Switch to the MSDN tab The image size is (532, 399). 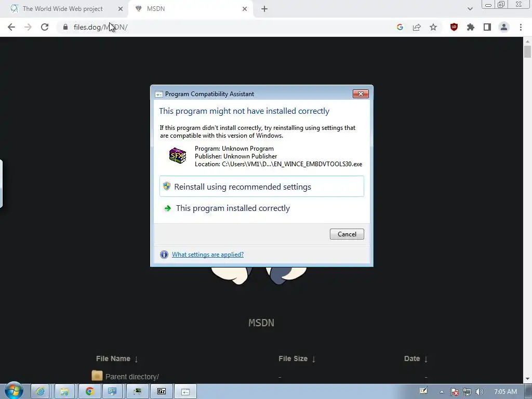(x=190, y=9)
